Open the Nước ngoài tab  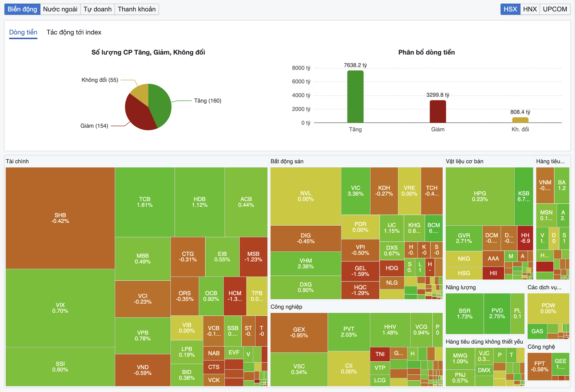click(60, 9)
